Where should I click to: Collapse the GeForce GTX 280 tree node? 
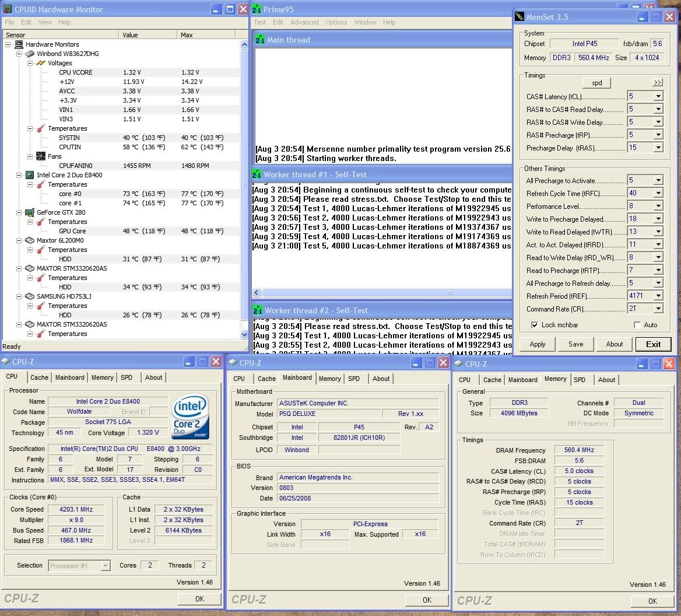19,212
